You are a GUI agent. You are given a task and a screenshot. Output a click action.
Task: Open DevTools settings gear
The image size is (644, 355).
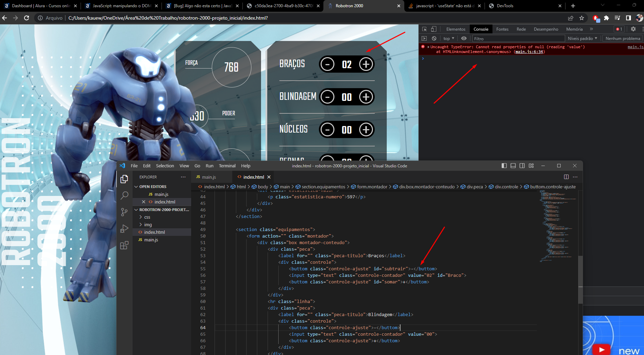coord(633,29)
